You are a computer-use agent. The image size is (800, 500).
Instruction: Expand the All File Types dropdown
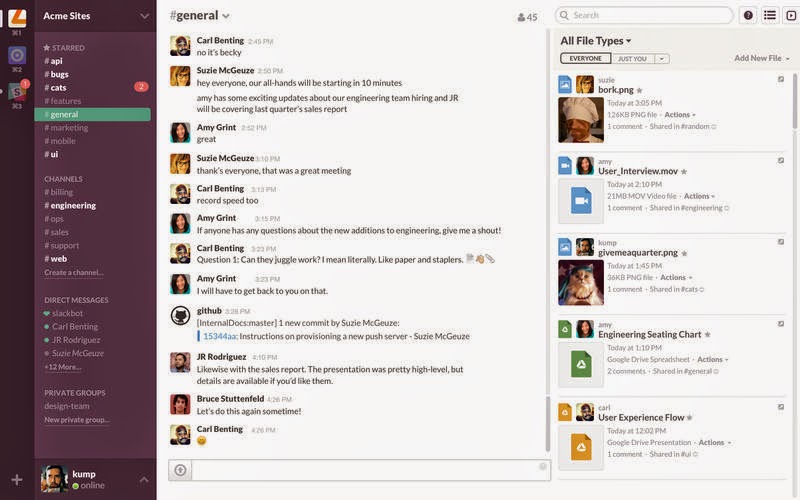[x=595, y=41]
